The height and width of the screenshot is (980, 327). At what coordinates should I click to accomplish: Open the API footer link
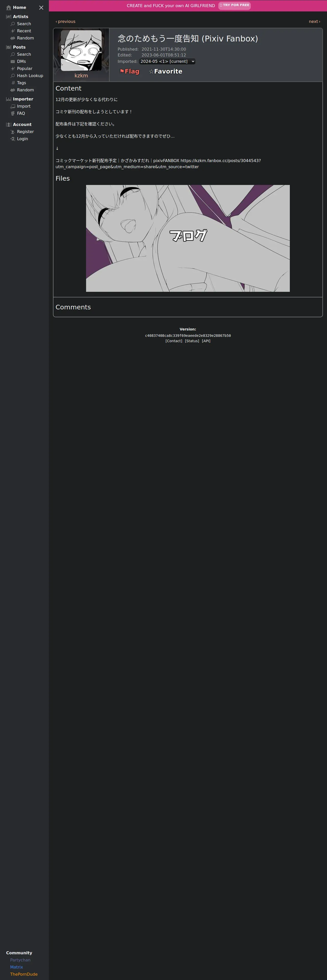click(206, 341)
